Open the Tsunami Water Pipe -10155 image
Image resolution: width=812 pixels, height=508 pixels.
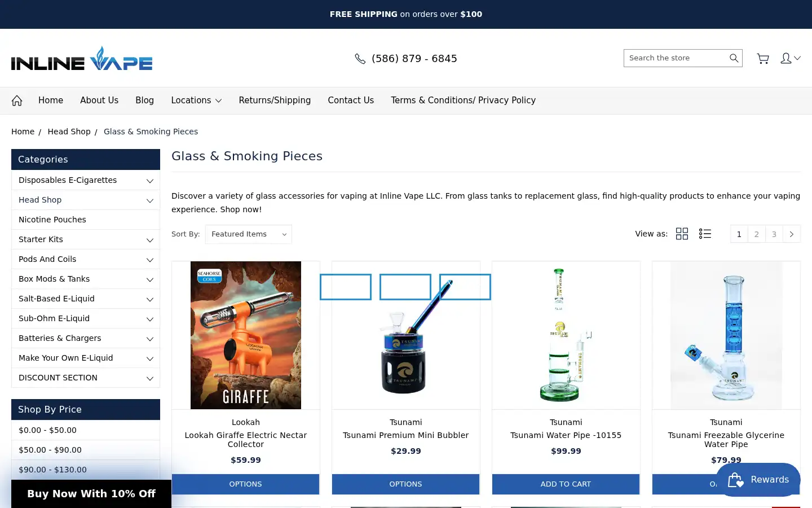point(566,335)
